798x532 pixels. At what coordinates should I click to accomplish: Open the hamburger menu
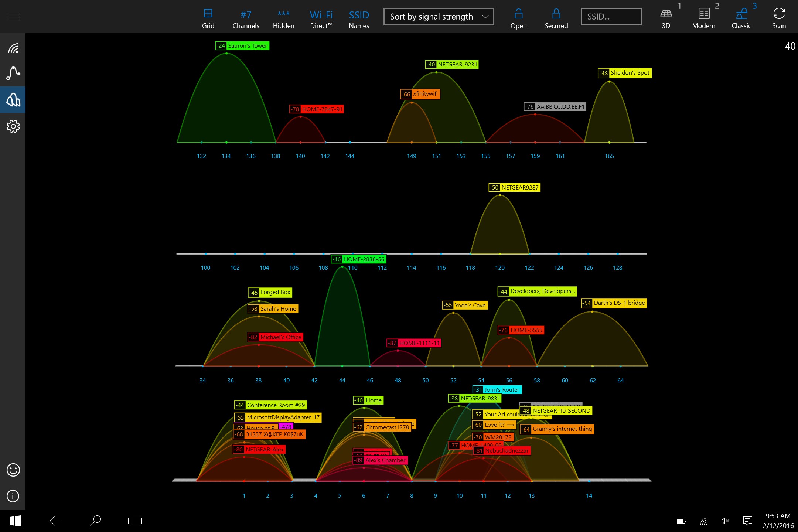click(x=13, y=17)
